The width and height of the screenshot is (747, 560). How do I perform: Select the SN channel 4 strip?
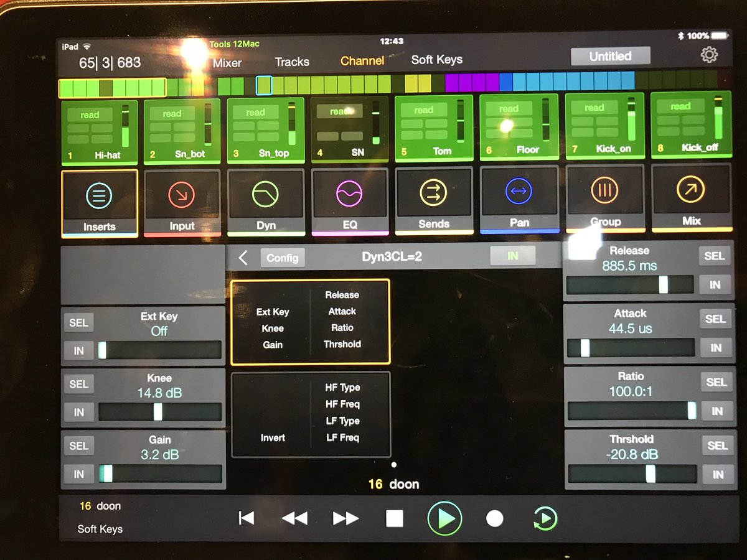point(349,129)
